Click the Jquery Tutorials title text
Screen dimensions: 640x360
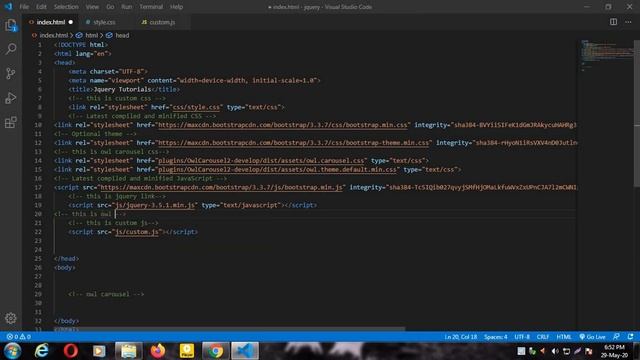(122, 89)
